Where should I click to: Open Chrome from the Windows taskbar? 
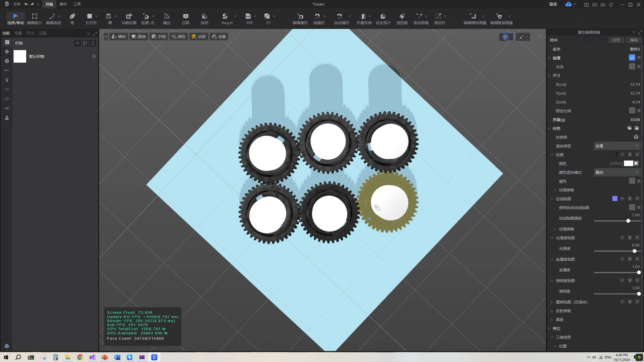[x=80, y=357]
